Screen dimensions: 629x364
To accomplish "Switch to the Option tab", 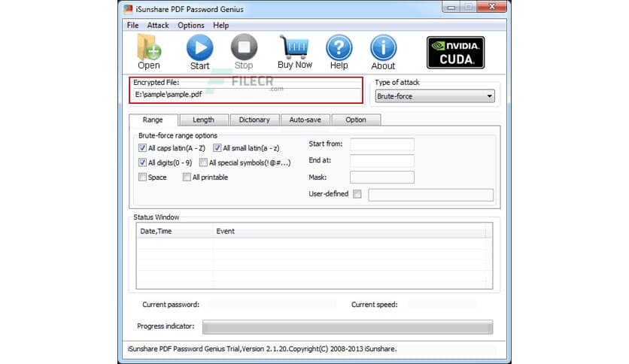I will (x=356, y=120).
